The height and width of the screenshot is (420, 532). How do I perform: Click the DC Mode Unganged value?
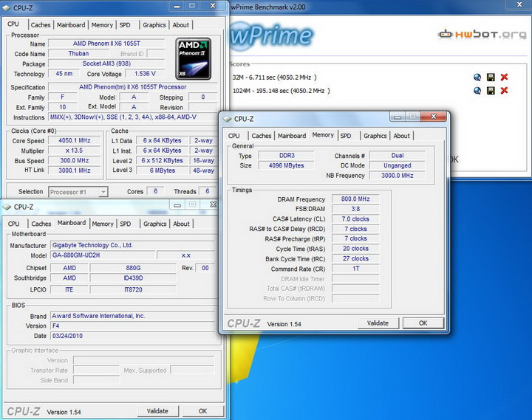397,165
